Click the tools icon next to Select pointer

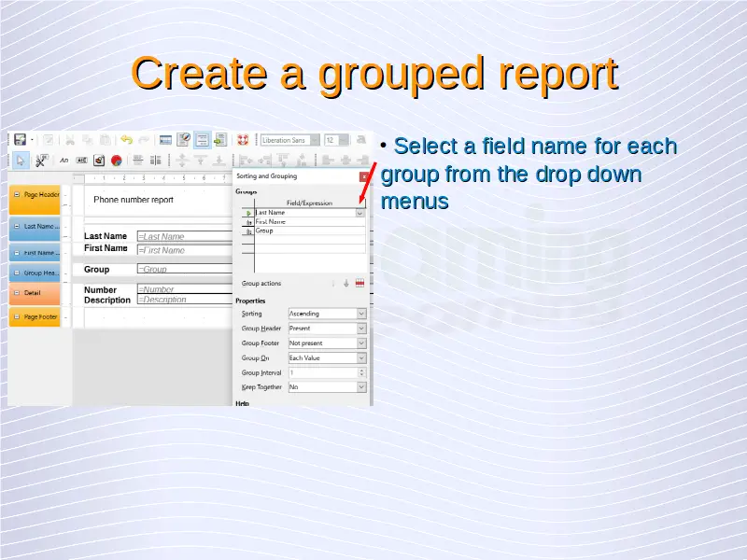(41, 161)
